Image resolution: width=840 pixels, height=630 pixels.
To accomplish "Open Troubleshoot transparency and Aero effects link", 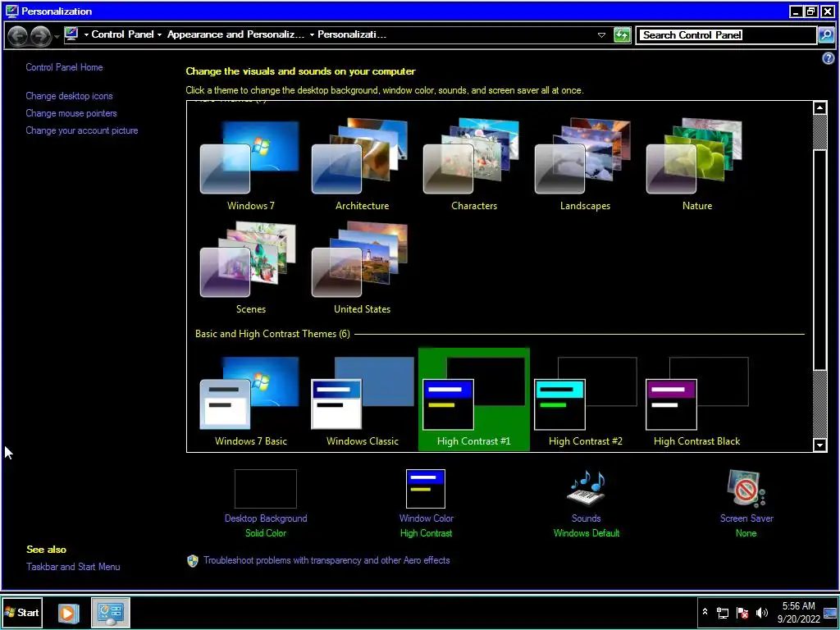I will click(x=326, y=560).
